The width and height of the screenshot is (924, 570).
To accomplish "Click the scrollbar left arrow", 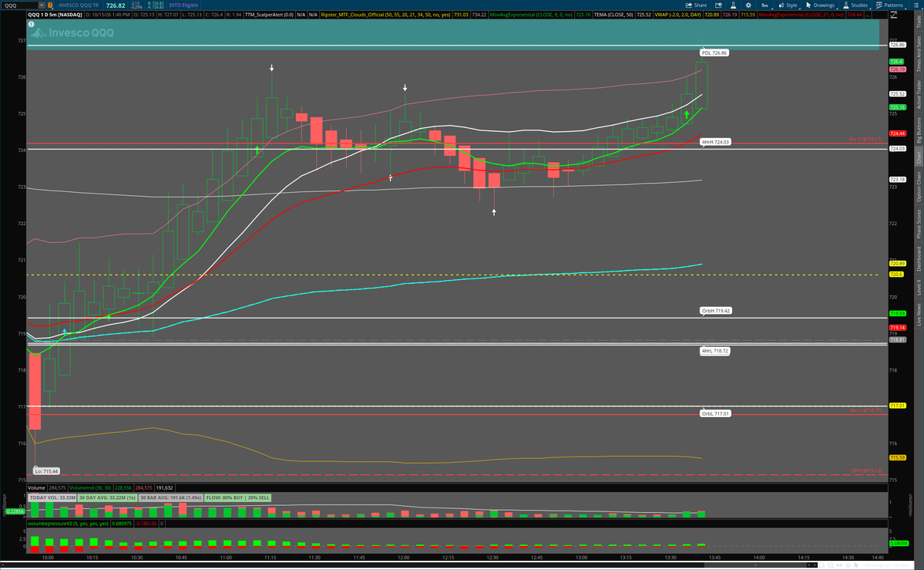I will pos(3,565).
